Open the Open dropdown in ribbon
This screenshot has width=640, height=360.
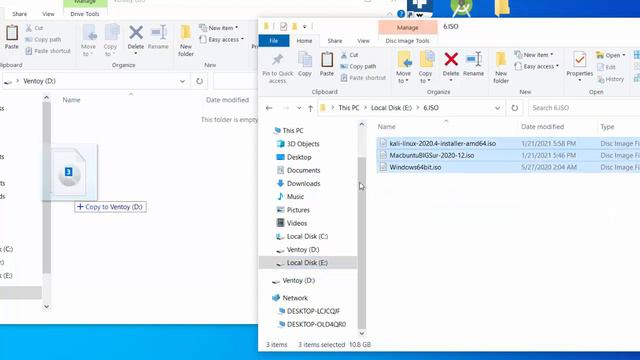pyautogui.click(x=611, y=55)
